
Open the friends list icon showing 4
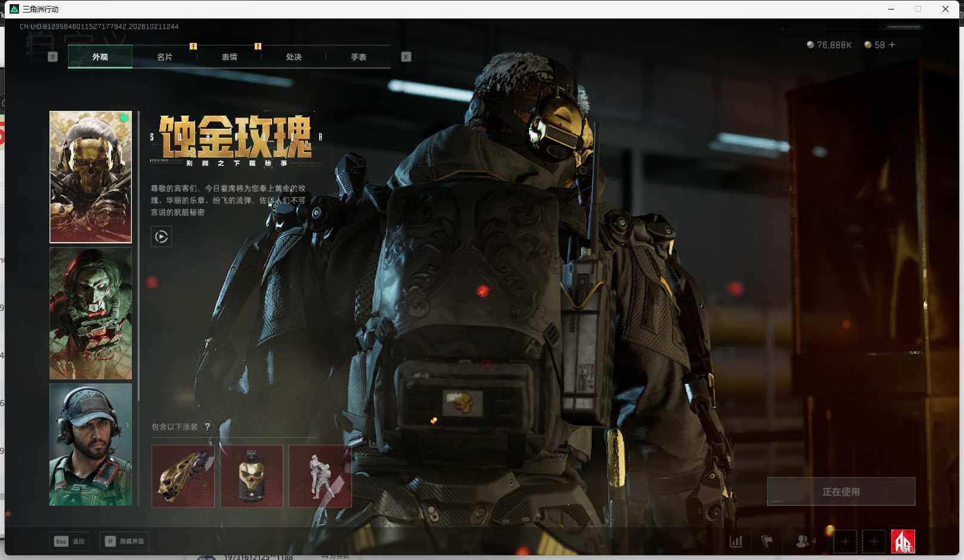pyautogui.click(x=806, y=542)
